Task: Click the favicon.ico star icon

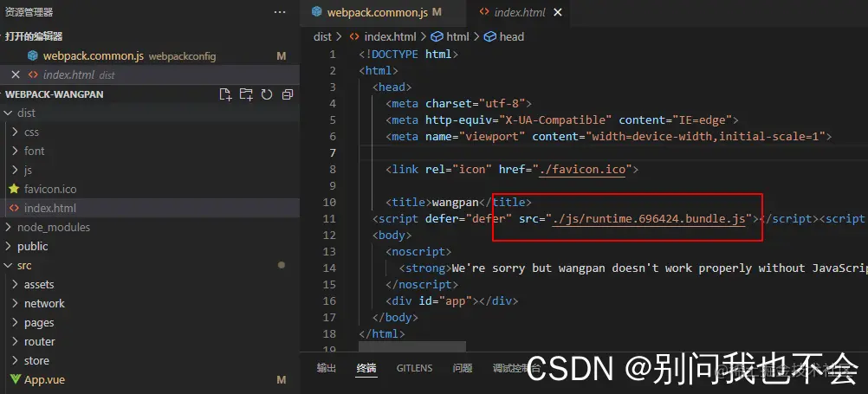Action: 14,190
